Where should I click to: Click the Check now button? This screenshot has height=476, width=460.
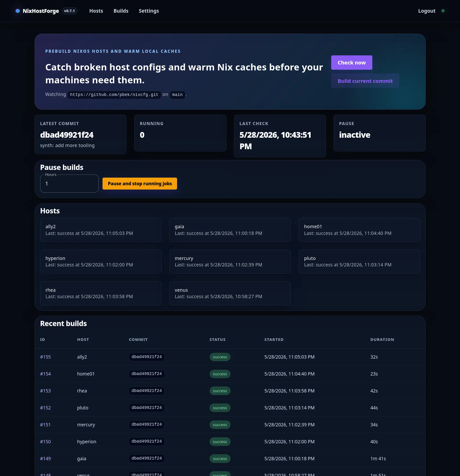click(352, 62)
